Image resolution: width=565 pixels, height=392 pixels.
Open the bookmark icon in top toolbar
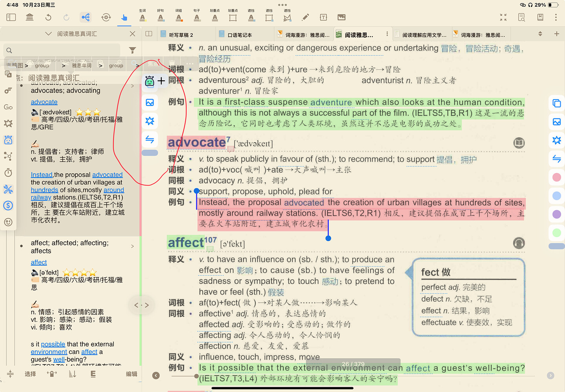(540, 17)
